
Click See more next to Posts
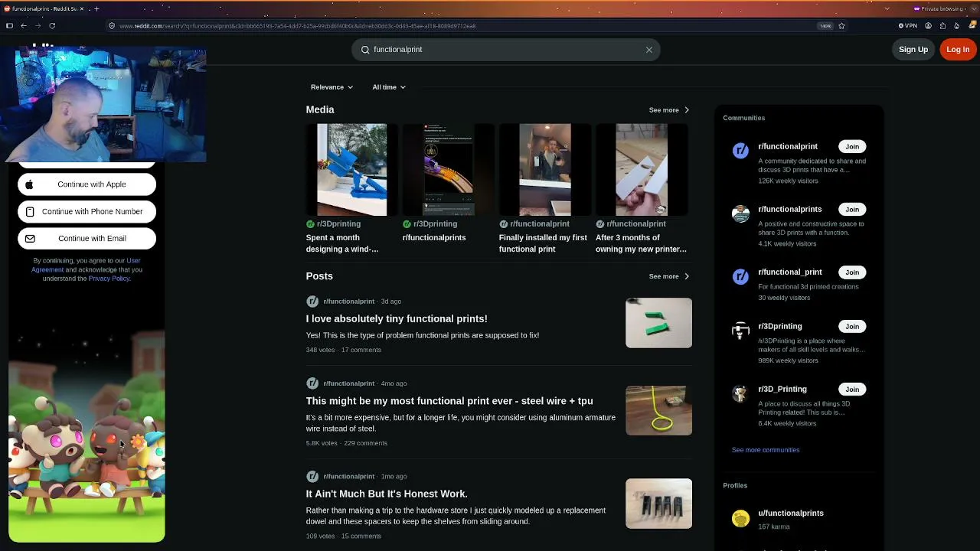point(669,276)
